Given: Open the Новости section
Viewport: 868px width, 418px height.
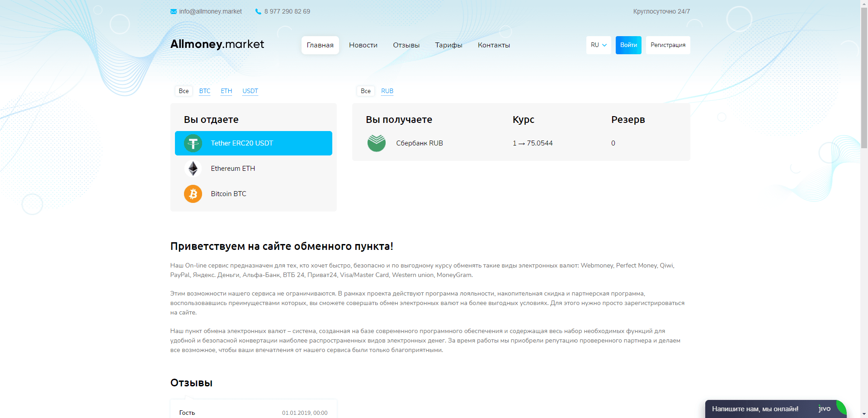Looking at the screenshot, I should (363, 45).
